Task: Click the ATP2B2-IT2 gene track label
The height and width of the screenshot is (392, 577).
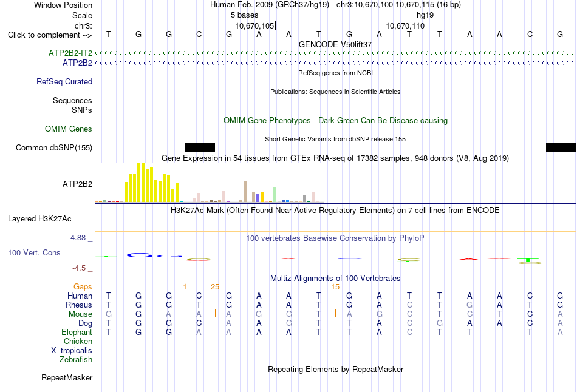Action: tap(70, 53)
